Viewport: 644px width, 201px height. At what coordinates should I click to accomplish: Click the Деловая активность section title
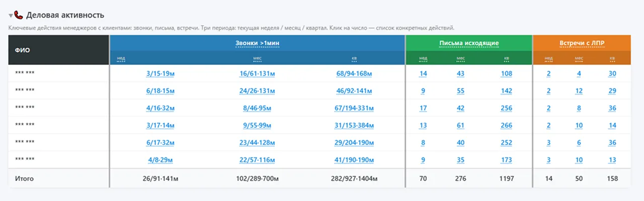[65, 15]
